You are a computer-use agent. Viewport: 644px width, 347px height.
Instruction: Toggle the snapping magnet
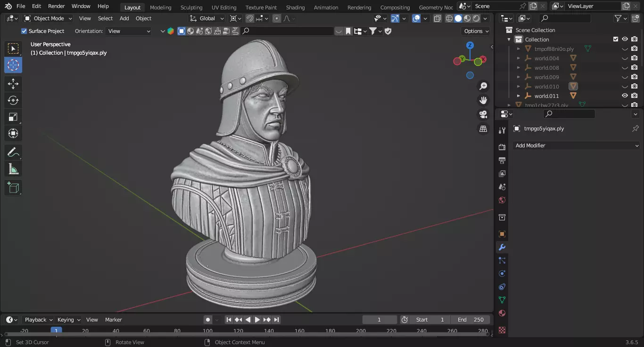point(249,18)
